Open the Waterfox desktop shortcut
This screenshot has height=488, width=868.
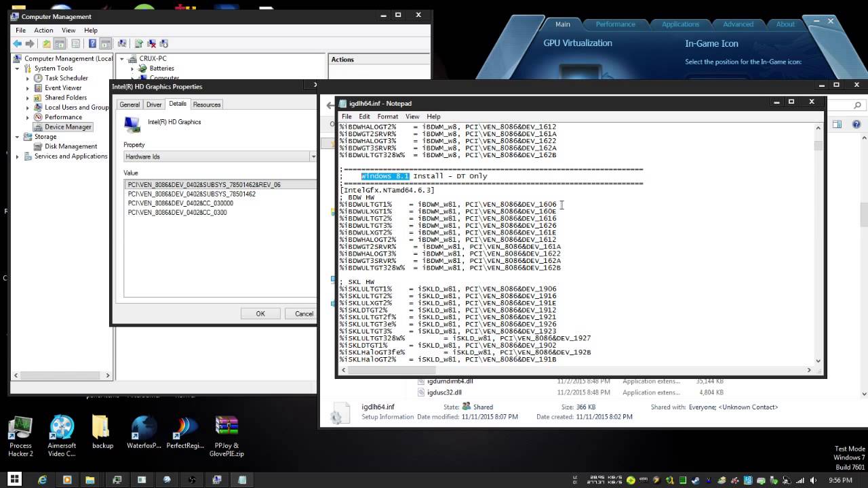click(144, 432)
